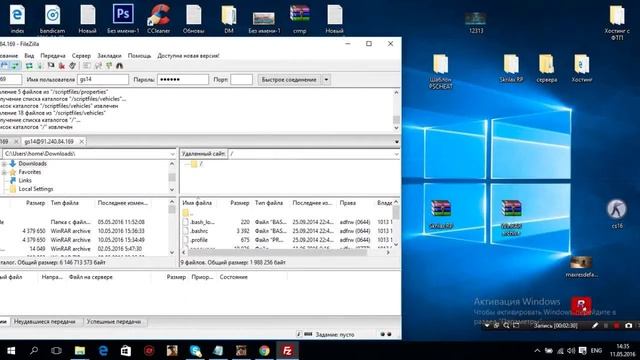Open Google Chrome from the taskbar
640x360 pixels.
click(x=264, y=351)
